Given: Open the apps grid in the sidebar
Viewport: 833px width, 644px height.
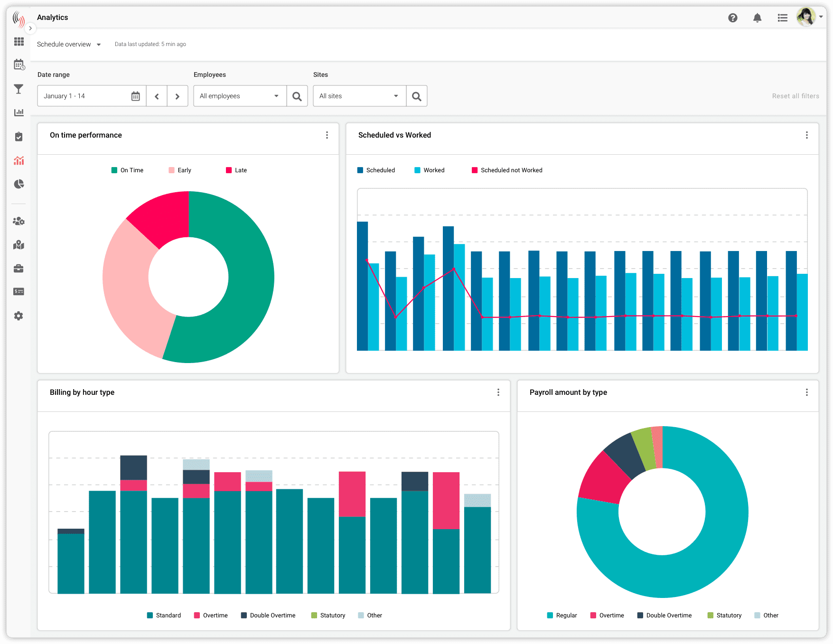Looking at the screenshot, I should click(19, 41).
